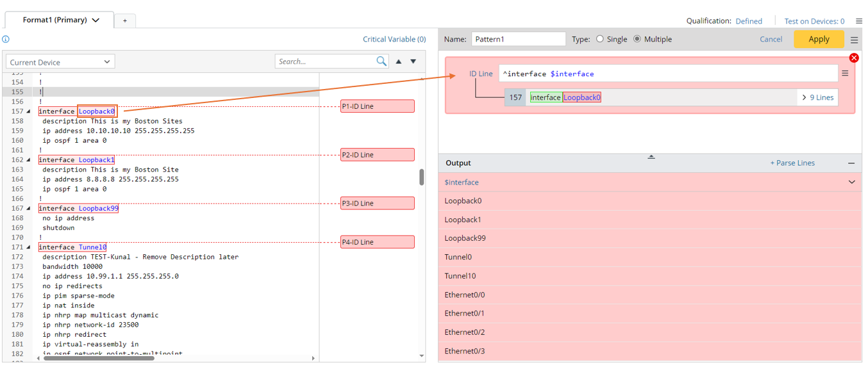Open the menu icon beside Apply button

click(x=854, y=40)
